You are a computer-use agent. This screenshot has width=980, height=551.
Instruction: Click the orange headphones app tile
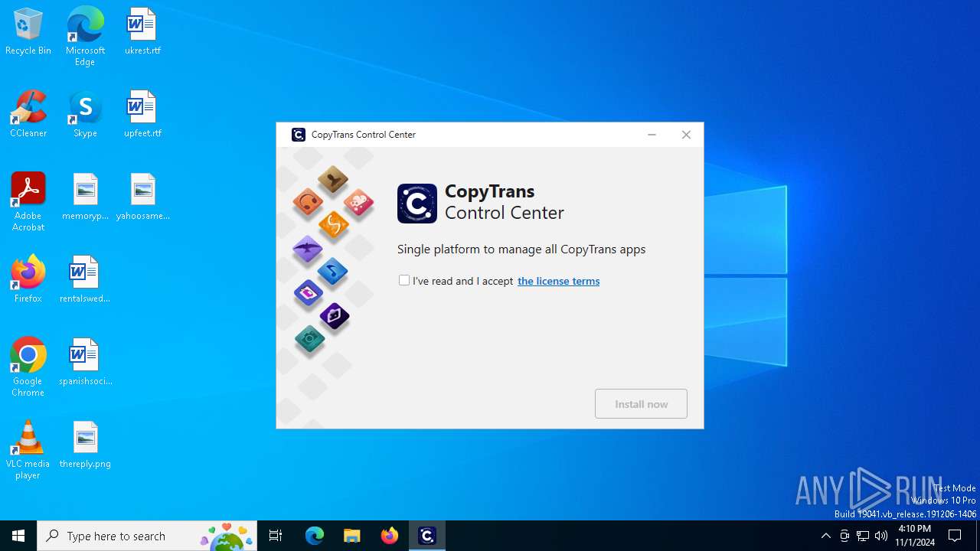point(309,204)
